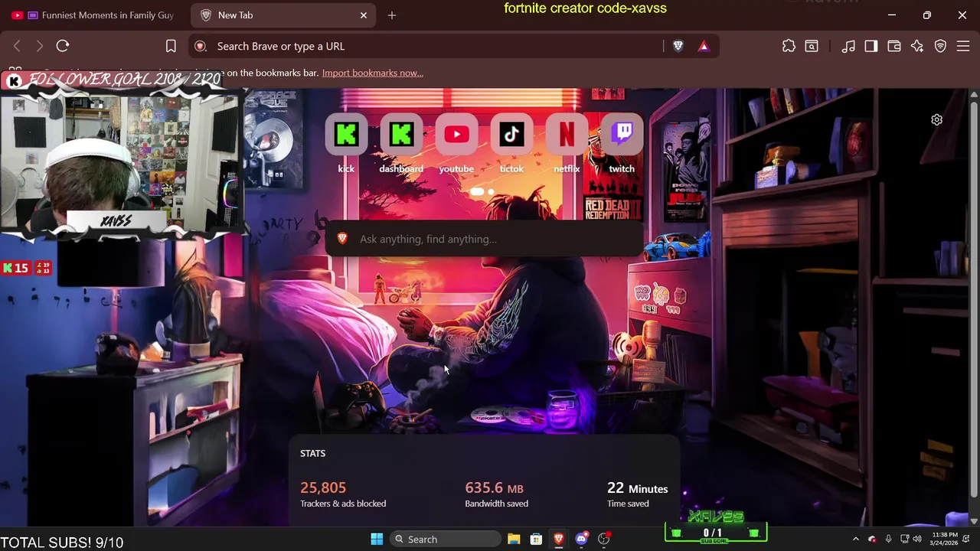Click the 635.6 MB bandwidth saved stat
The width and height of the screenshot is (980, 551).
click(496, 494)
